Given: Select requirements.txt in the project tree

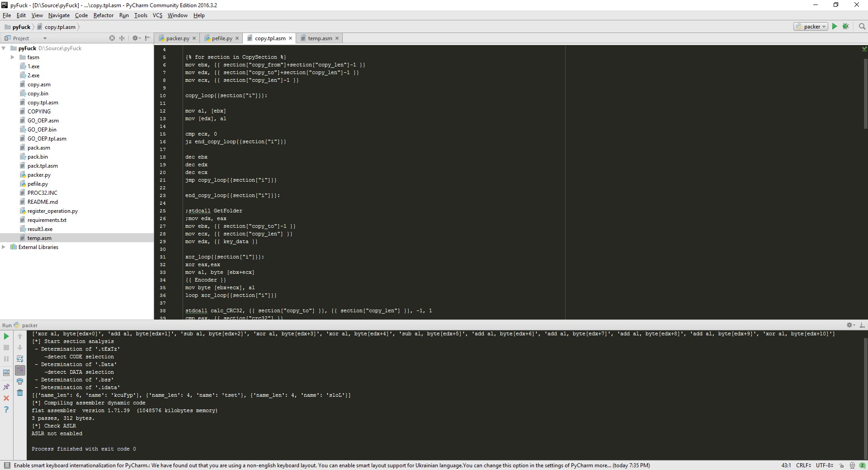Looking at the screenshot, I should coord(47,220).
